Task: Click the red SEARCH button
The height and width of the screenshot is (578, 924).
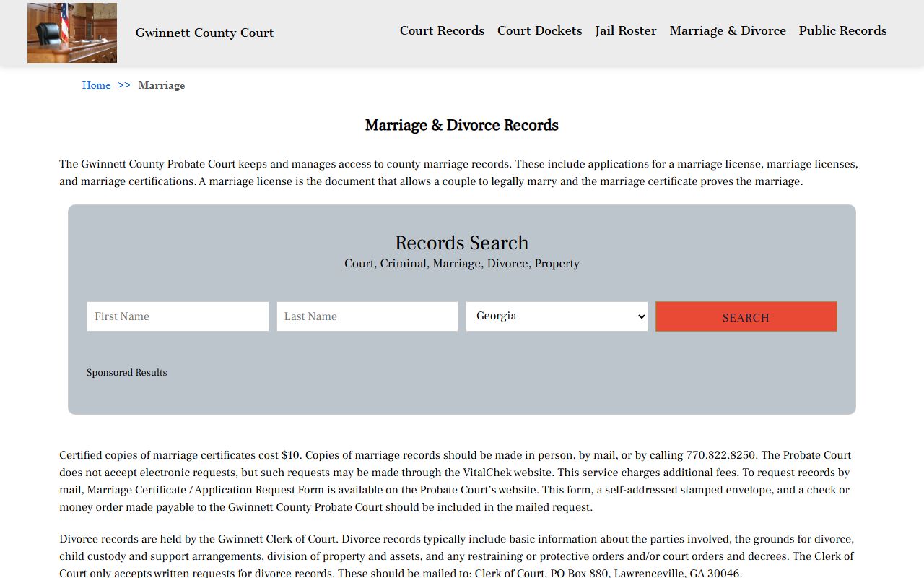Action: coord(746,316)
